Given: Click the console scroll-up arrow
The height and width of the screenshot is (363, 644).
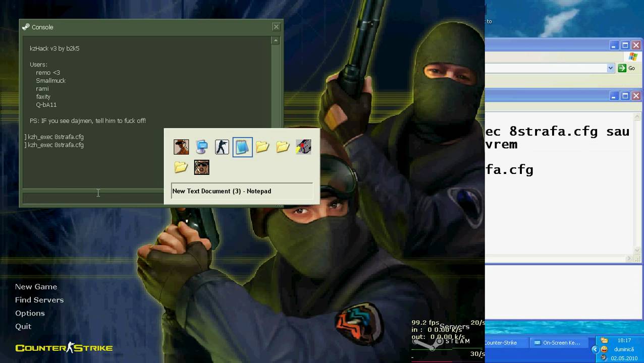Looking at the screenshot, I should point(276,40).
